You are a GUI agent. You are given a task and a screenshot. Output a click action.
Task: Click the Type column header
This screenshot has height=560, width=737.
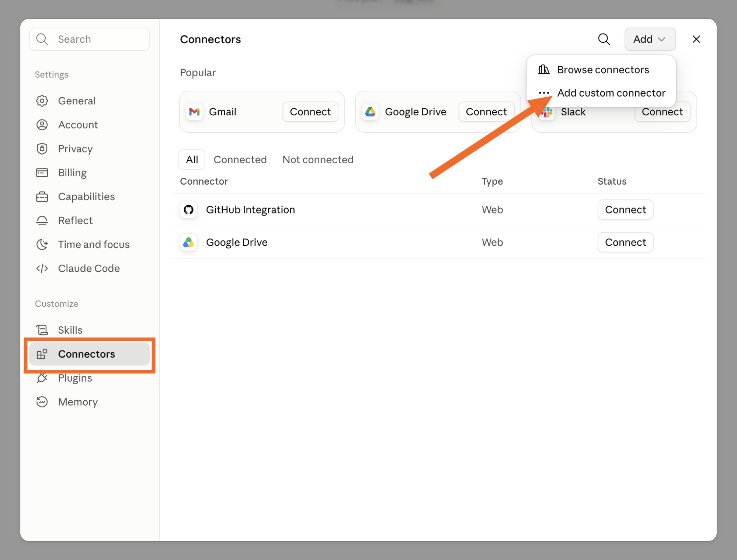492,181
